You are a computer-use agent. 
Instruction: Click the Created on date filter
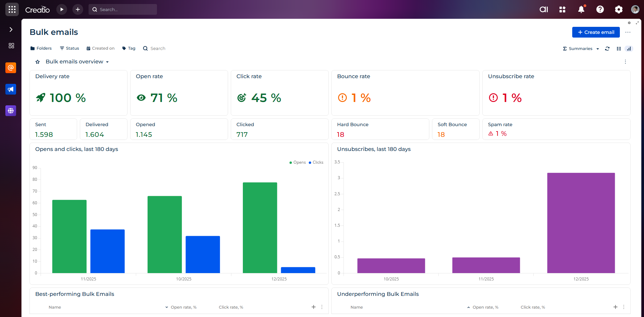100,48
